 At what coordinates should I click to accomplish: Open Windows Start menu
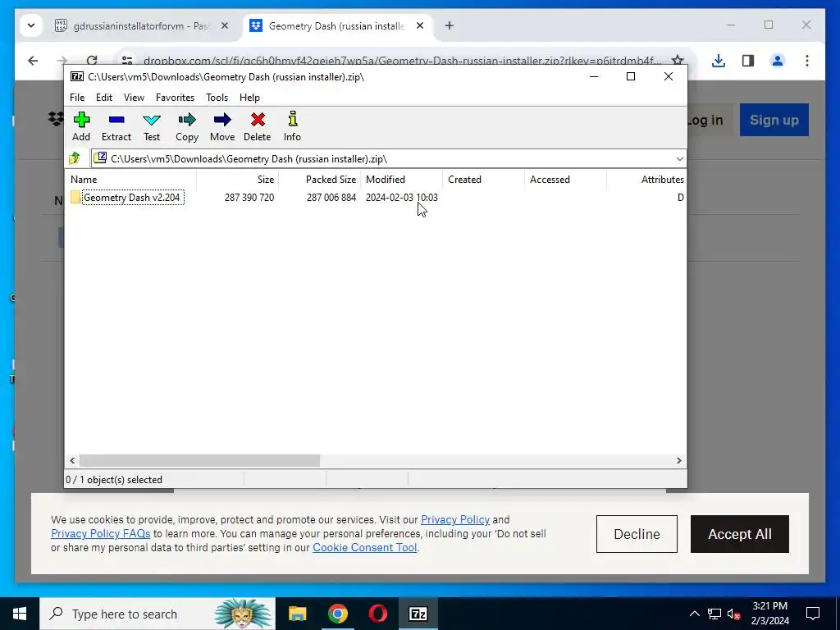pyautogui.click(x=20, y=614)
